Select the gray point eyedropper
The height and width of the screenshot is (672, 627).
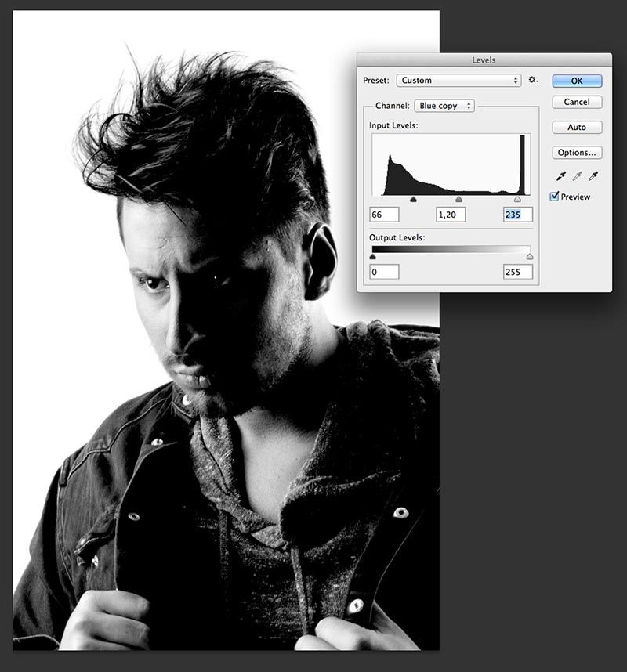click(x=577, y=176)
